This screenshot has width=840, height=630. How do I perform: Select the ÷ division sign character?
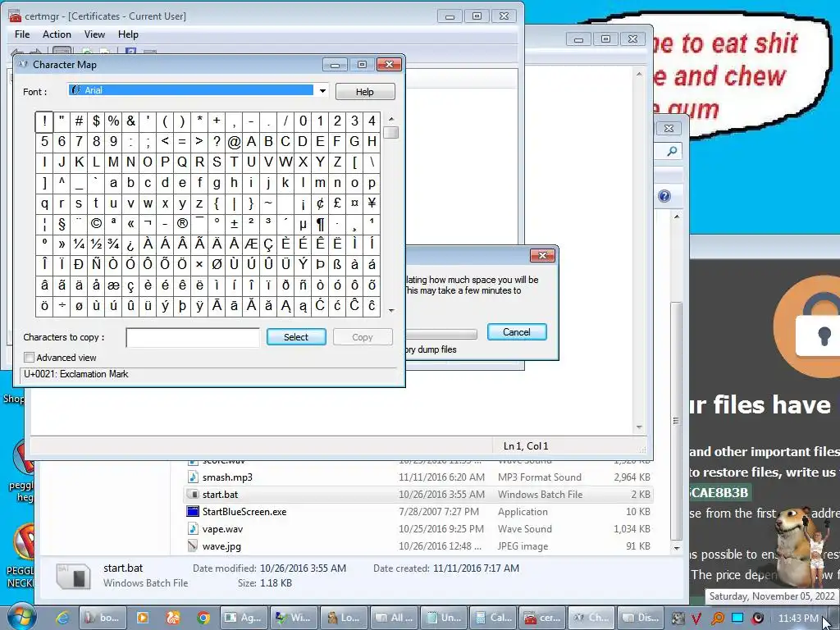[x=62, y=306]
